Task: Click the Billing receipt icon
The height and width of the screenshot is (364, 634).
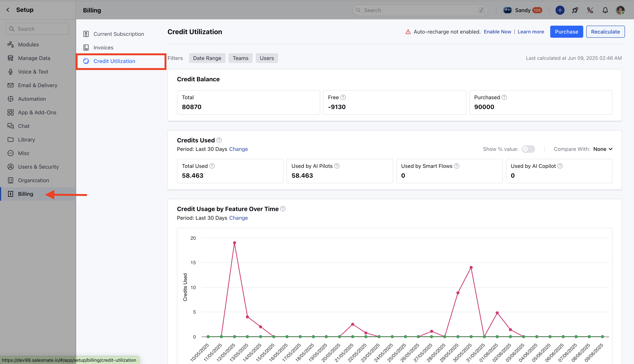Action: pyautogui.click(x=11, y=194)
